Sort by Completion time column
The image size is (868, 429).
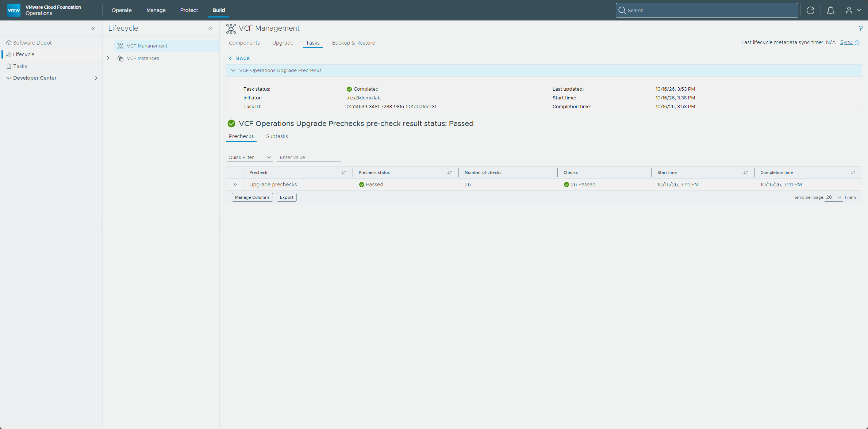pos(853,172)
